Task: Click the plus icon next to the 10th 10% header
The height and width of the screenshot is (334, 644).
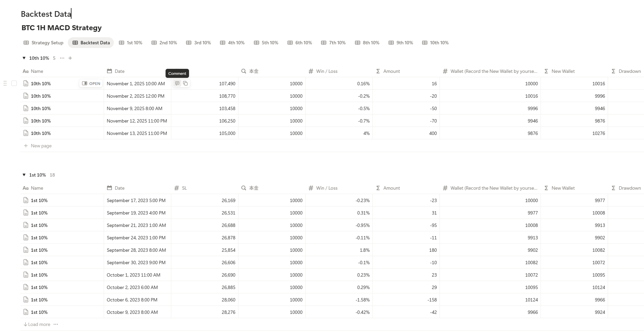Action: point(70,58)
